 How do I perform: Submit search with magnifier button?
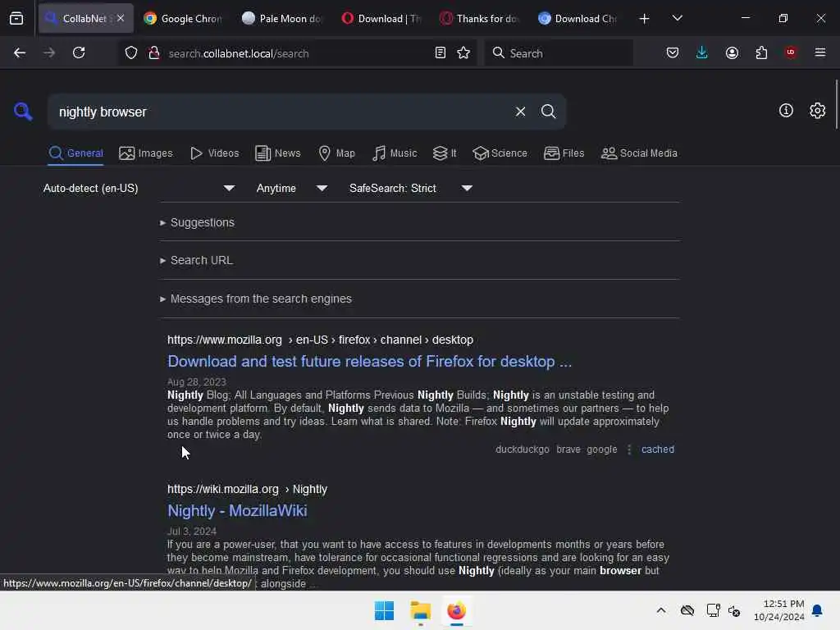click(x=548, y=112)
